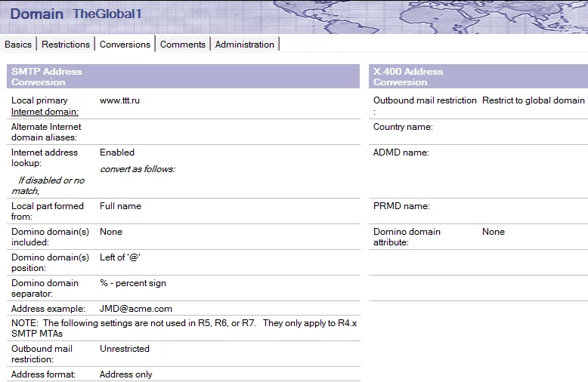This screenshot has height=382, width=588.
Task: Go to the Comments tab
Action: [x=182, y=45]
